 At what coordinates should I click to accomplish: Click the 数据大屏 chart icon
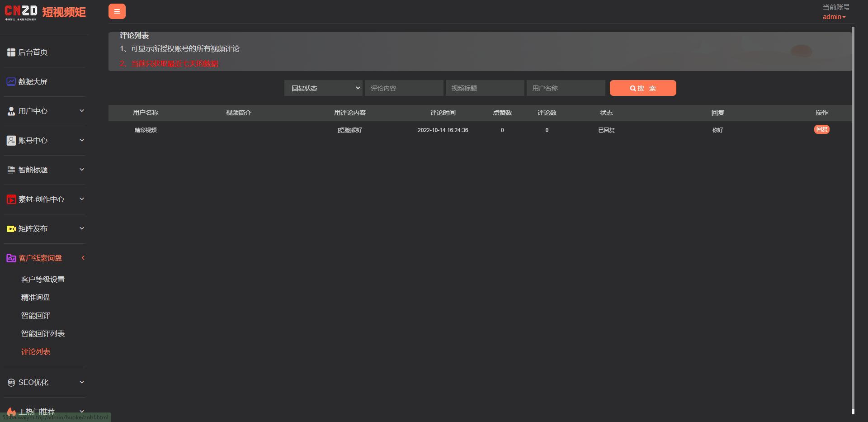click(11, 82)
